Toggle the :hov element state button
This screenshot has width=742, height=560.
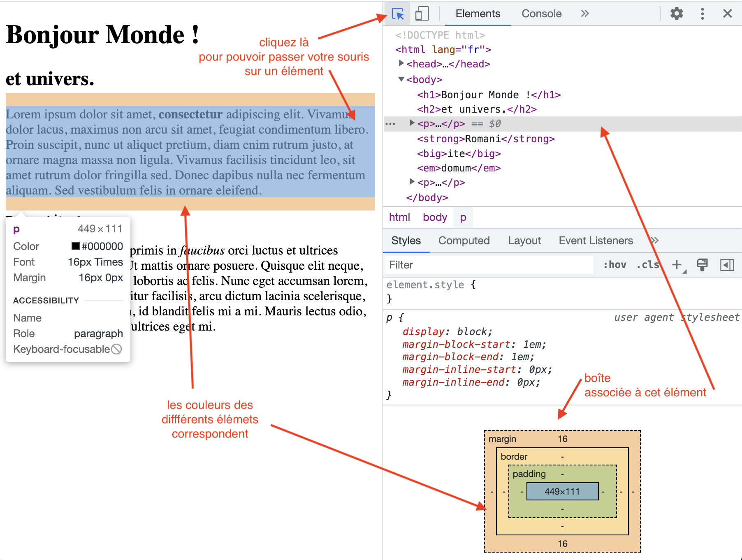pos(614,265)
